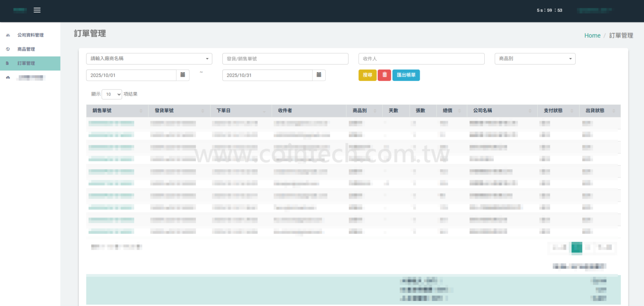Open the start date calendar picker
This screenshot has height=306, width=644.
point(183,75)
